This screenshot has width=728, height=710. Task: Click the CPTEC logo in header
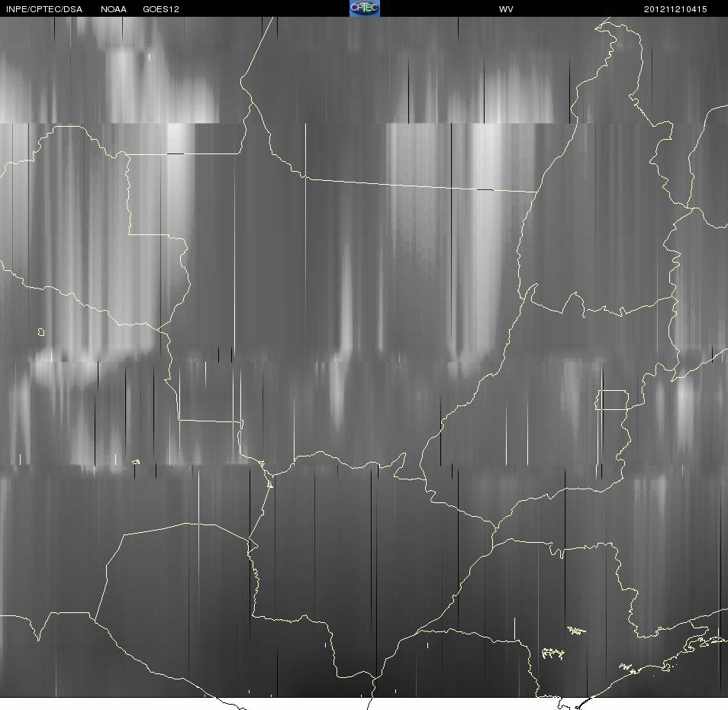pyautogui.click(x=365, y=8)
